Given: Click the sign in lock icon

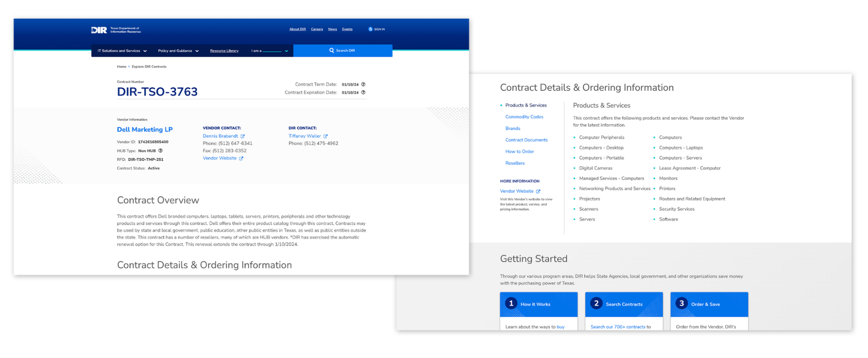Looking at the screenshot, I should click(x=370, y=29).
